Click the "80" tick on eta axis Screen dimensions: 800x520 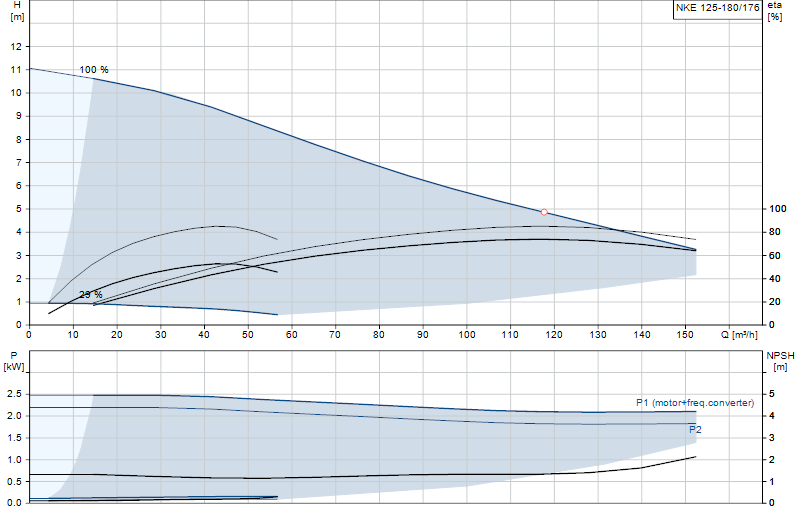click(x=774, y=232)
